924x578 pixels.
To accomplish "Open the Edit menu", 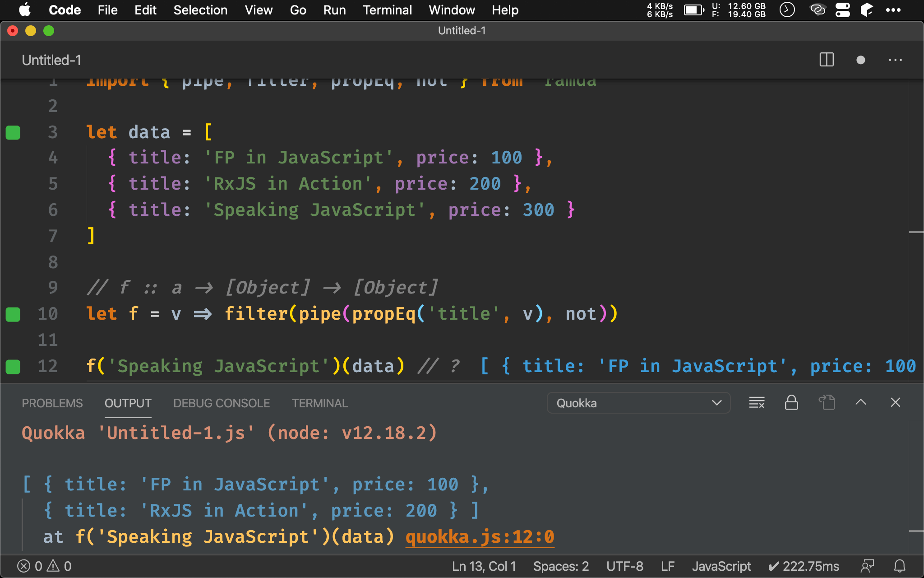I will point(145,10).
